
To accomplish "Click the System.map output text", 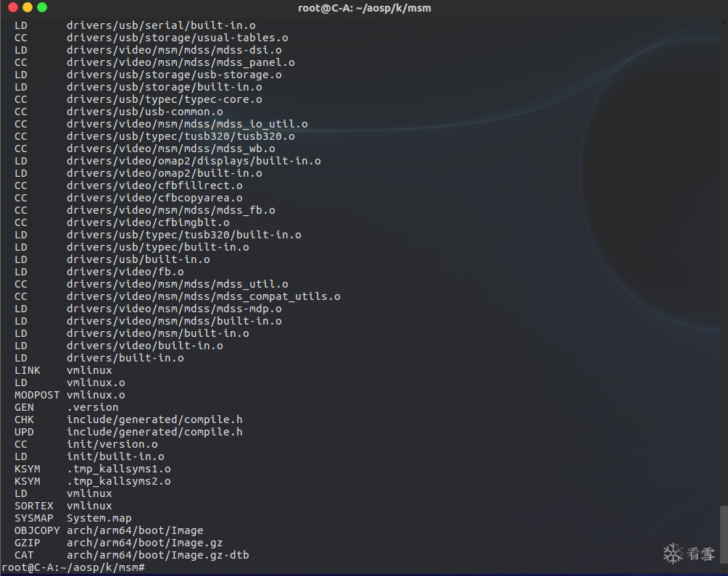I will (x=99, y=518).
